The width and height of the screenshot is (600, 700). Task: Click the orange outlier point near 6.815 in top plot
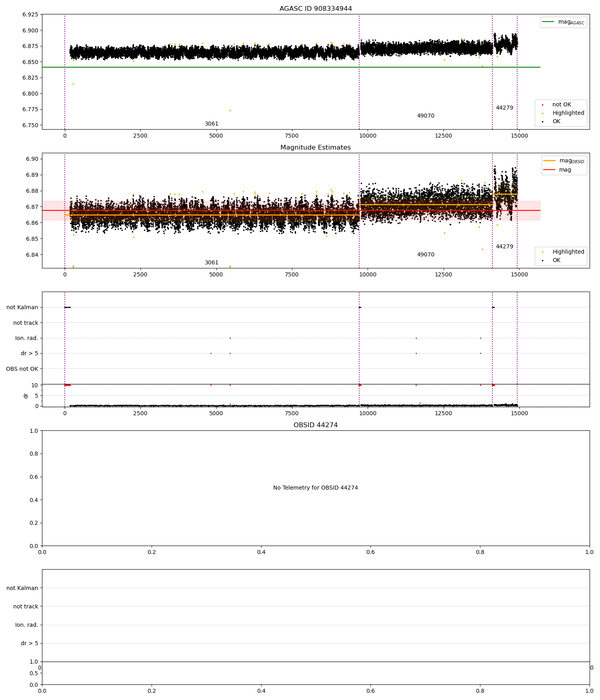(73, 84)
